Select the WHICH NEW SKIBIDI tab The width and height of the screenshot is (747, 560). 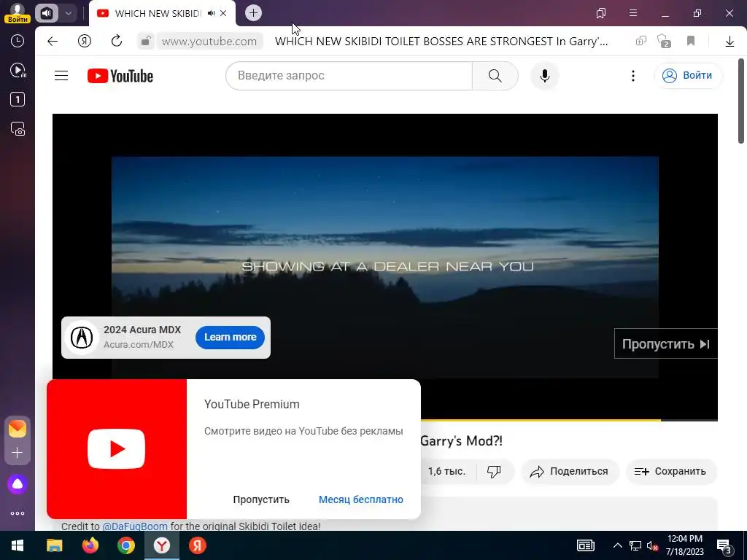158,13
